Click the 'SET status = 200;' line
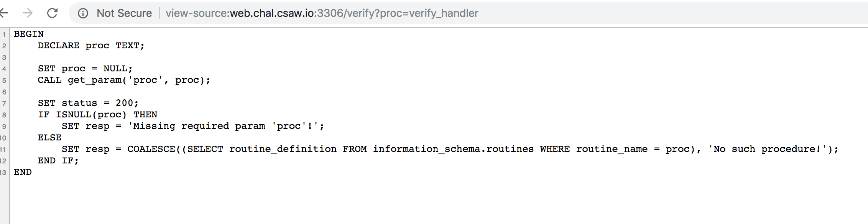The image size is (868, 224). tap(88, 103)
